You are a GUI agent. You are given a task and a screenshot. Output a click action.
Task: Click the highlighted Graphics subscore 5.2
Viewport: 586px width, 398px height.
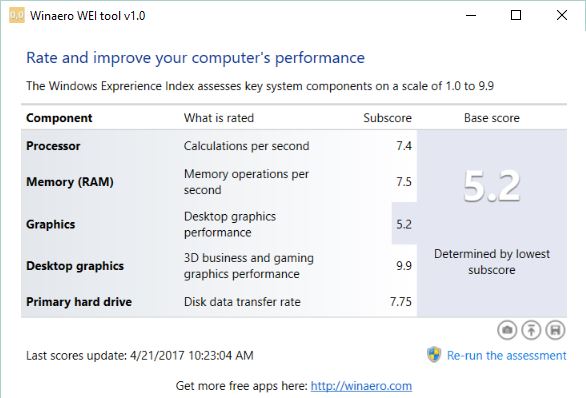[x=404, y=224]
